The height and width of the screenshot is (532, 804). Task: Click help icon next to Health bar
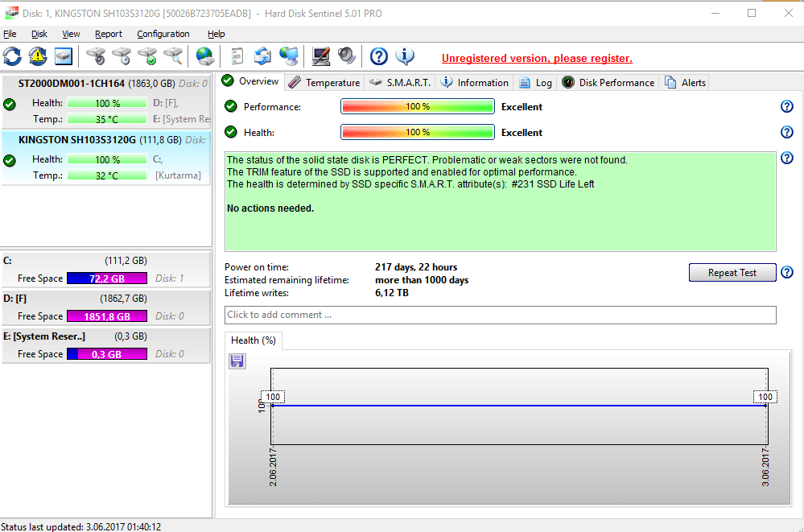[x=786, y=132]
